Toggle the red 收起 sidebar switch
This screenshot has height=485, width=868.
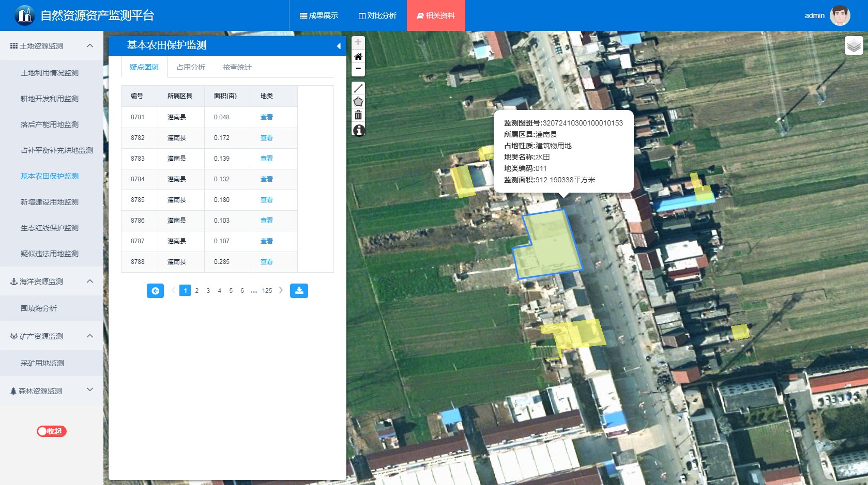click(x=52, y=431)
